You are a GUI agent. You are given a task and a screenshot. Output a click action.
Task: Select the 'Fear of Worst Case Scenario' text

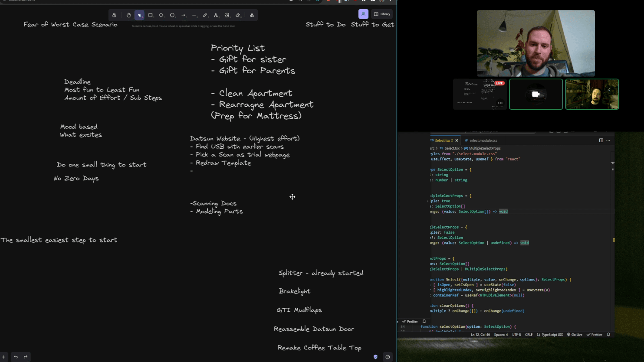[x=70, y=25]
